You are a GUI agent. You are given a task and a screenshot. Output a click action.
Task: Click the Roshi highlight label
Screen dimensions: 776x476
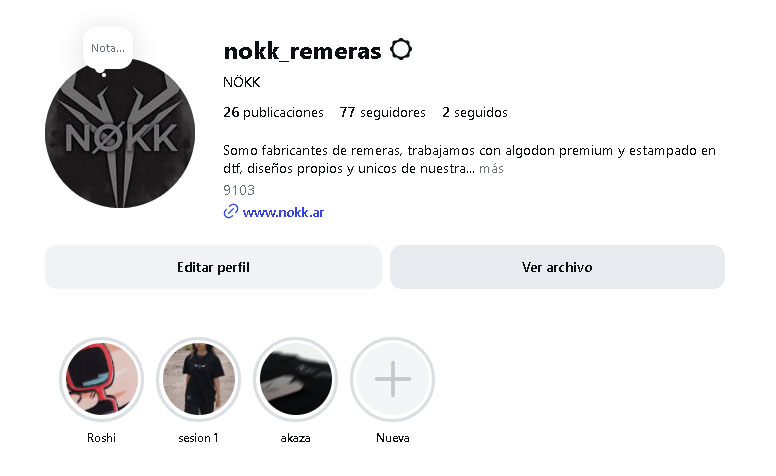tap(101, 438)
